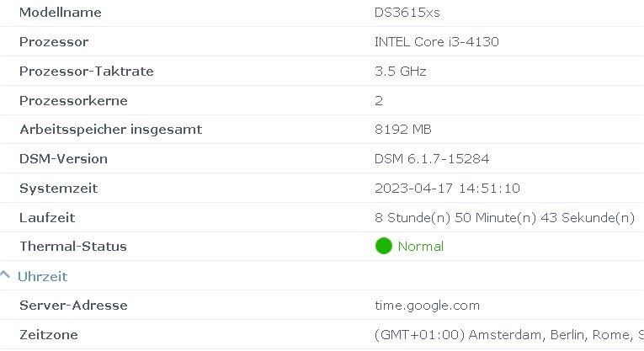Image resolution: width=644 pixels, height=351 pixels.
Task: Click the INTEL Core i3-4130 value
Action: click(437, 42)
